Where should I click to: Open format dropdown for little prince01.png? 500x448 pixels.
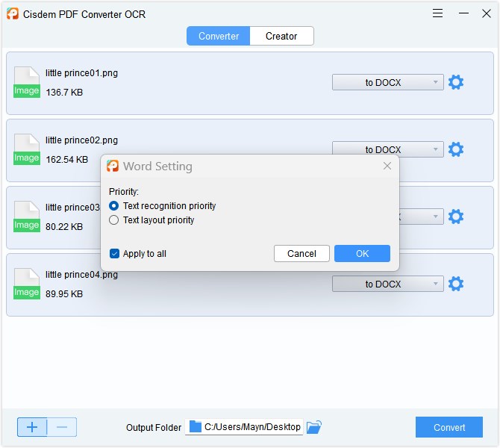388,82
